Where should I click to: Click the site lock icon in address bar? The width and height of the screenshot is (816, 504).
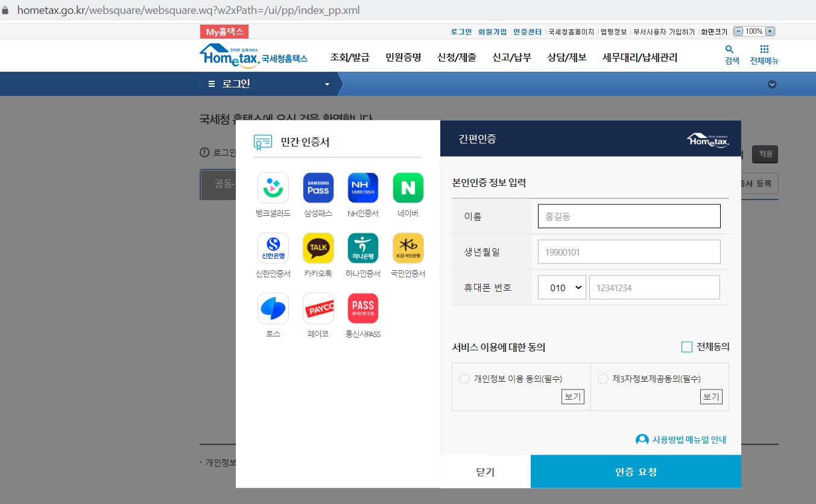(7, 11)
